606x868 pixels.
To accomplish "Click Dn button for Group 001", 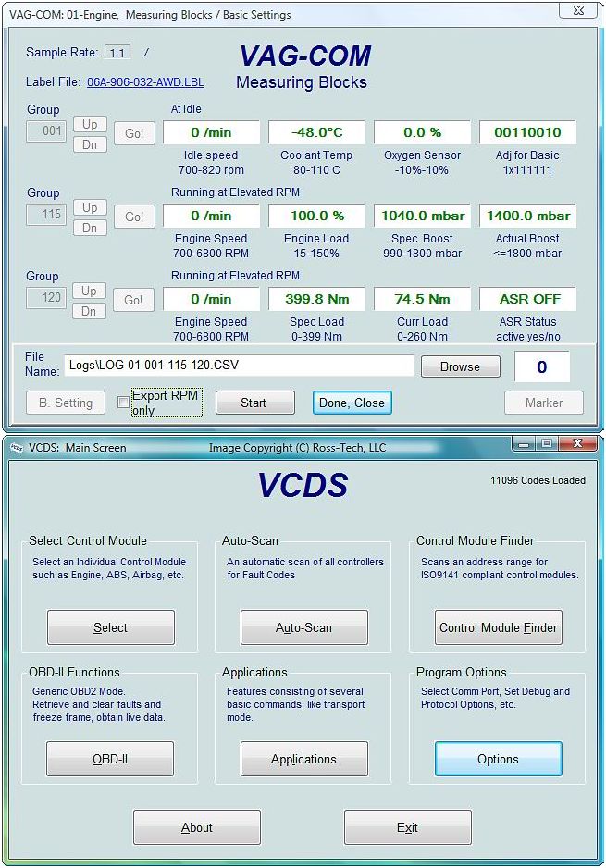I will point(90,144).
